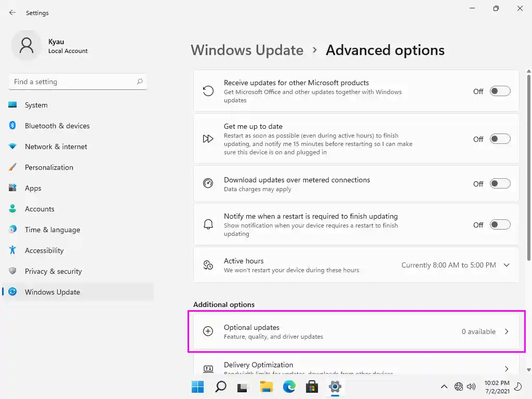Show hidden icons in system tray
532x399 pixels.
444,387
